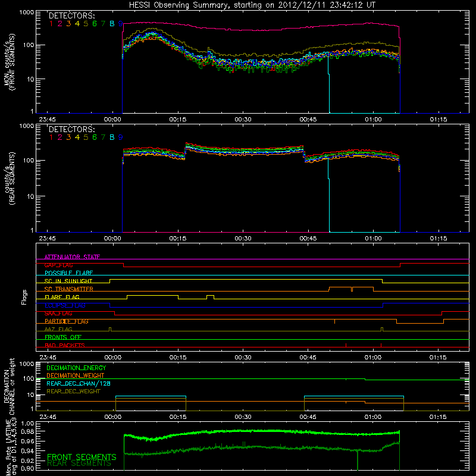Select detector 5 in the rear segments legend
476x476 pixels.
[86, 137]
